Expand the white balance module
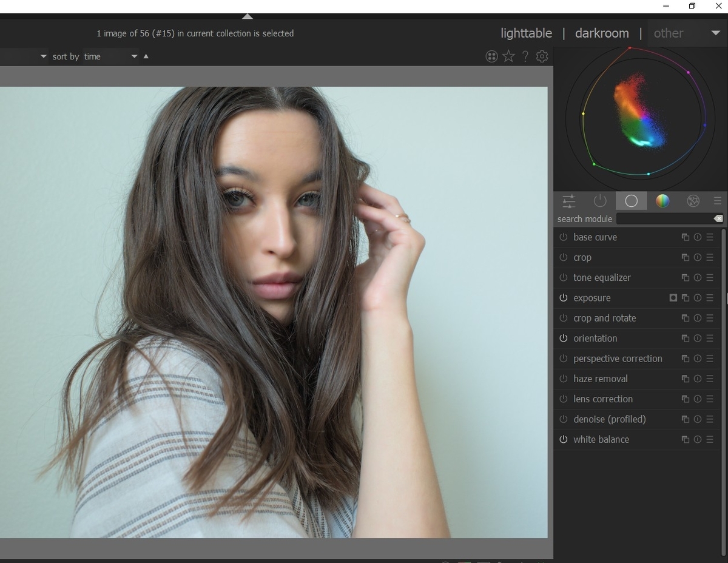Screen dimensions: 728x563 pos(601,439)
